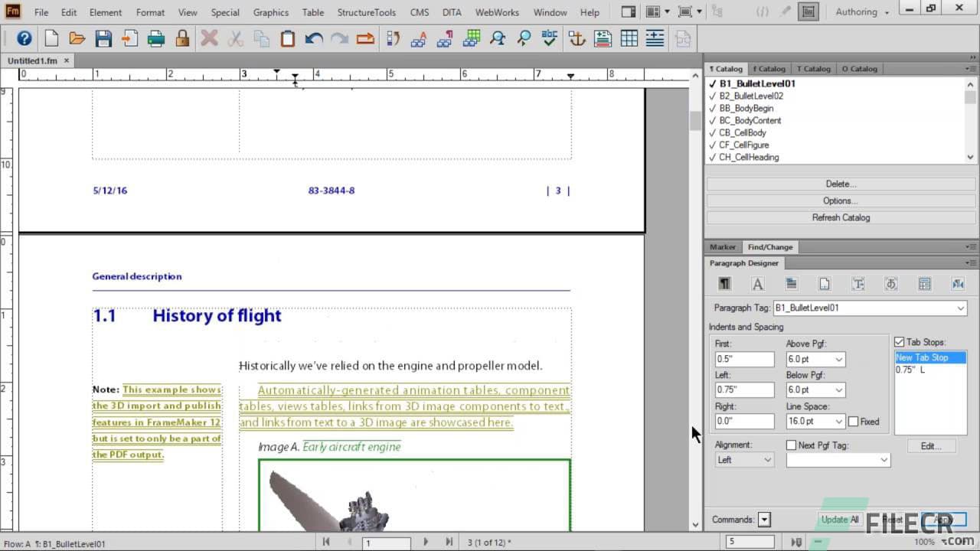Click the Refresh Catalog button
Screen dimensions: 980x551
pos(841,217)
